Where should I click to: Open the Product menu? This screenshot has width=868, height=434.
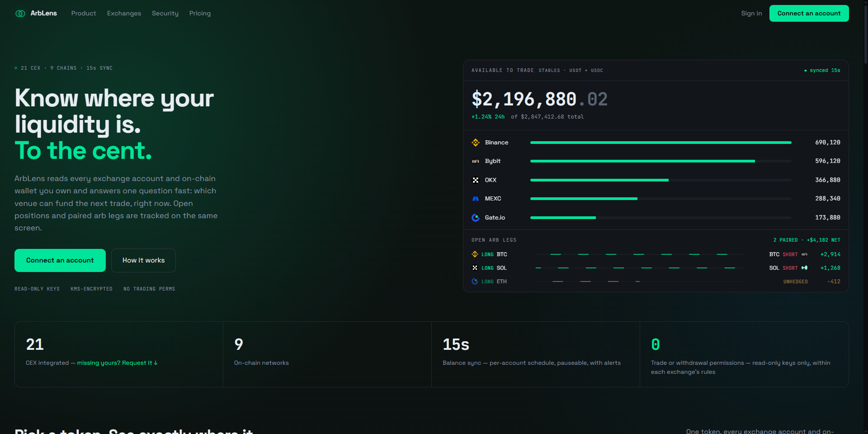[x=84, y=14]
